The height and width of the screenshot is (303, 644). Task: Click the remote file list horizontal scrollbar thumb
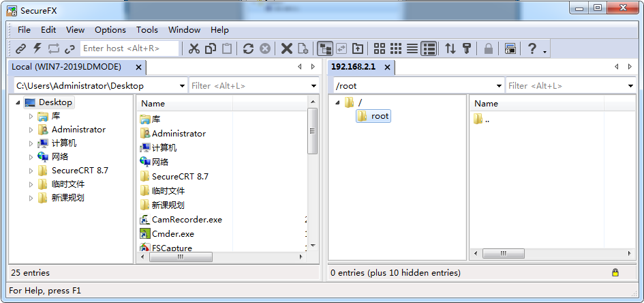[503, 254]
